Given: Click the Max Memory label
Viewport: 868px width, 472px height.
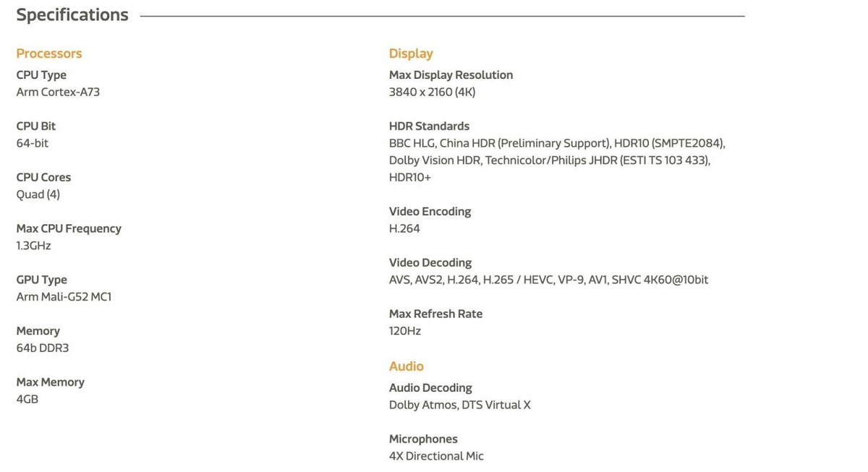Looking at the screenshot, I should (51, 382).
